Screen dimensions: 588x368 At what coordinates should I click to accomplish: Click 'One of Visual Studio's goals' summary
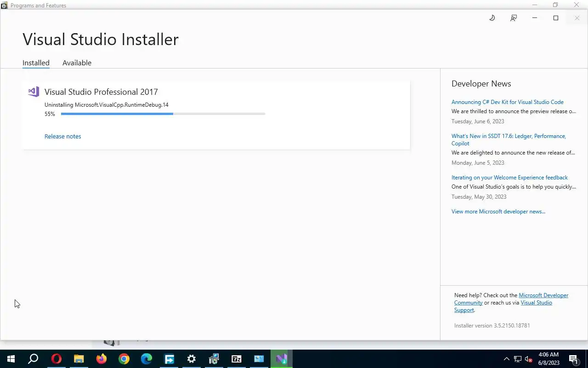[x=514, y=187]
